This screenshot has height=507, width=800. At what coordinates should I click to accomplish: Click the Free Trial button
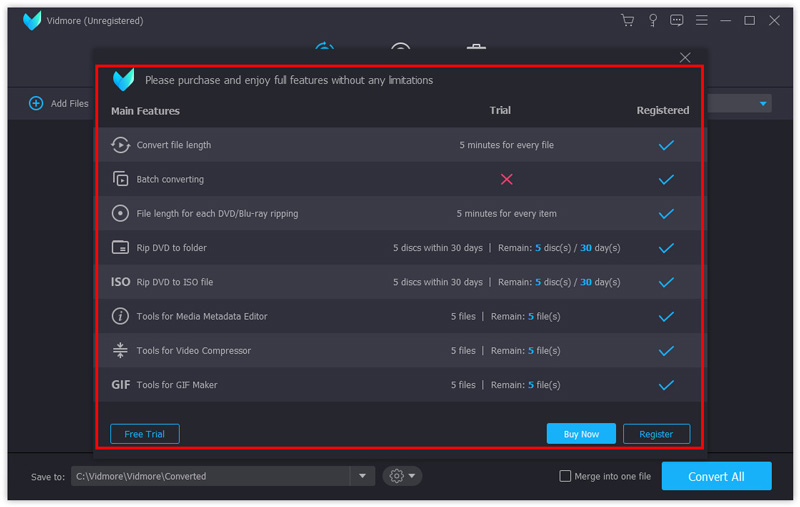[x=144, y=434]
